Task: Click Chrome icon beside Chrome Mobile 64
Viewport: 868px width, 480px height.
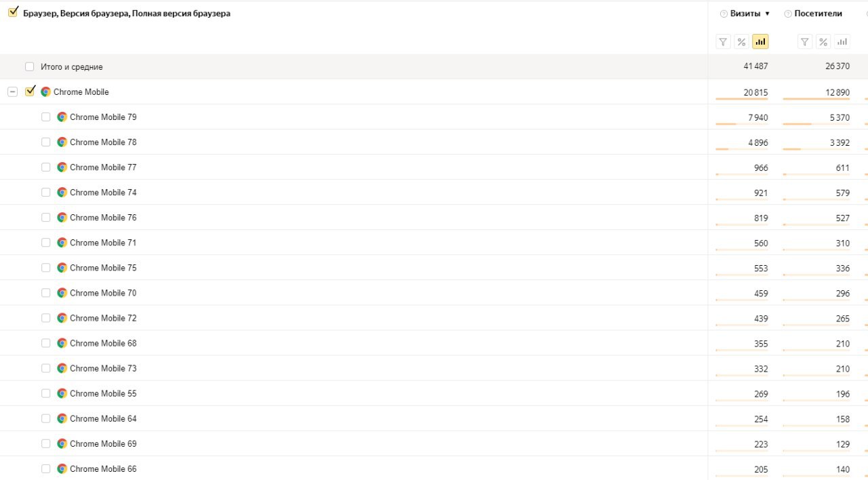Action: click(x=62, y=418)
